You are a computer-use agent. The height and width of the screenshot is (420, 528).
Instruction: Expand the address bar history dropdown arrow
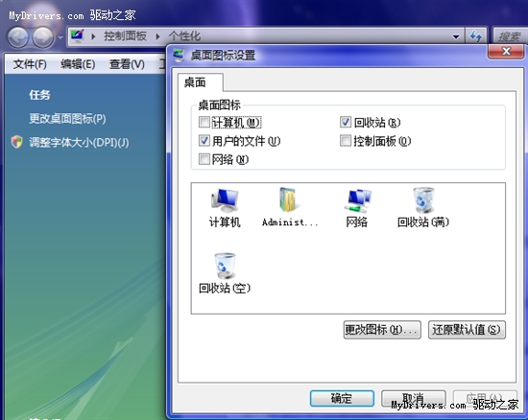pyautogui.click(x=456, y=36)
